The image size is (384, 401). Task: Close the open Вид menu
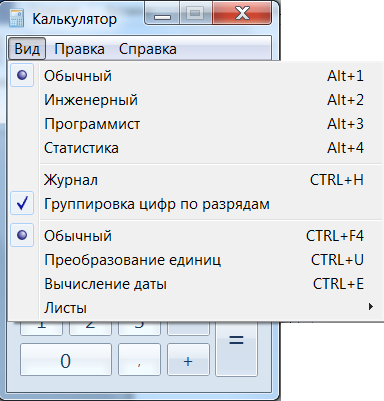click(x=27, y=49)
